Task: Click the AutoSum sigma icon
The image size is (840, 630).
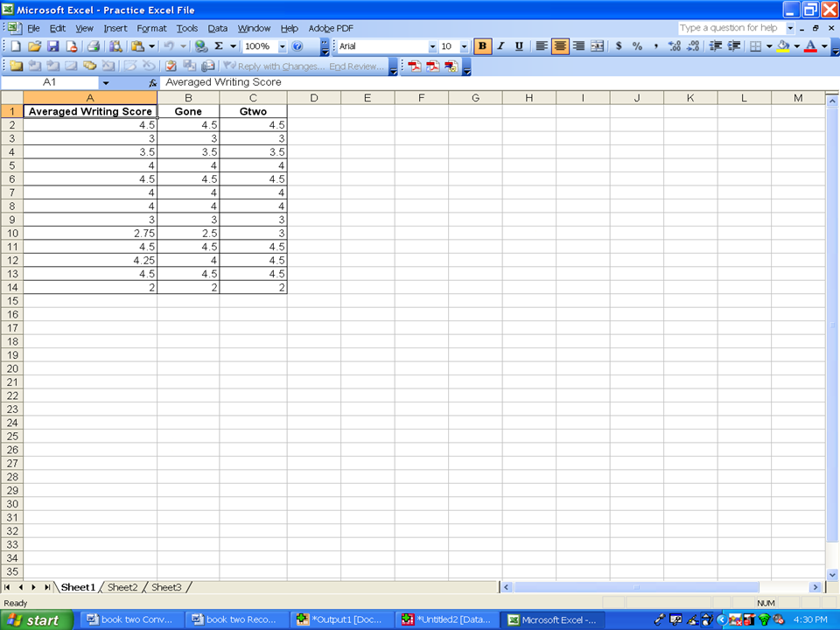Action: tap(219, 46)
